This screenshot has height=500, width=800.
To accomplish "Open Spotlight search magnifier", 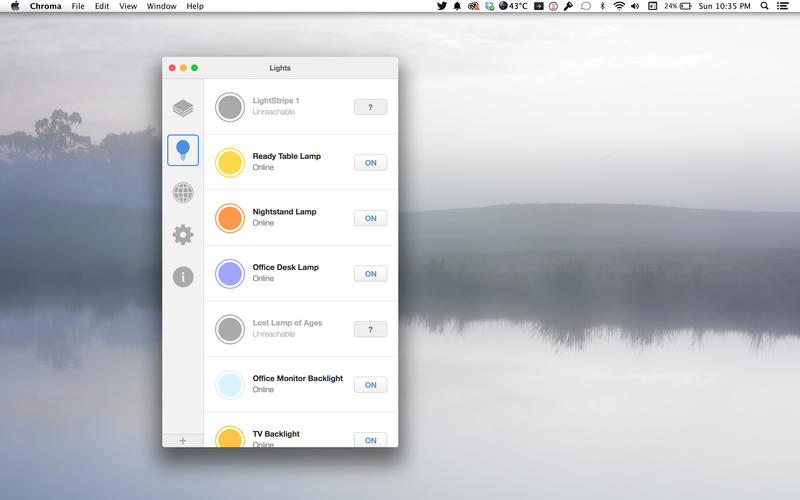I will click(x=764, y=6).
